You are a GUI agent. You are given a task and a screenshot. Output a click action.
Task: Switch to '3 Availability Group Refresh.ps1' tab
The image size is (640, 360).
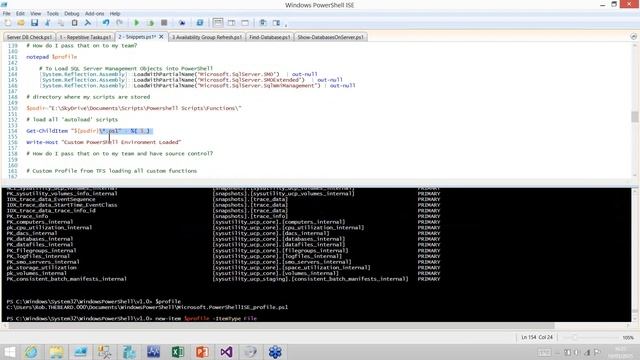[x=207, y=37]
